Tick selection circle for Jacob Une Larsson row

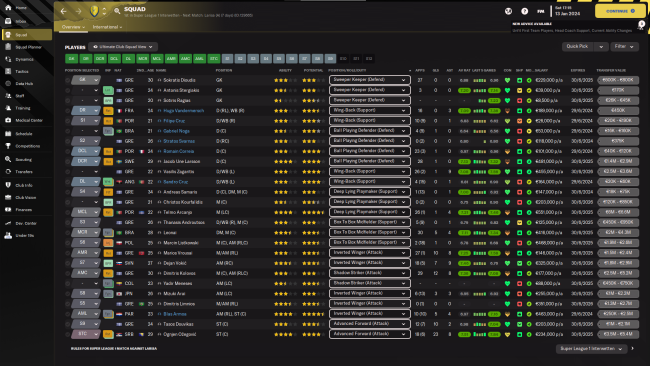(x=68, y=161)
